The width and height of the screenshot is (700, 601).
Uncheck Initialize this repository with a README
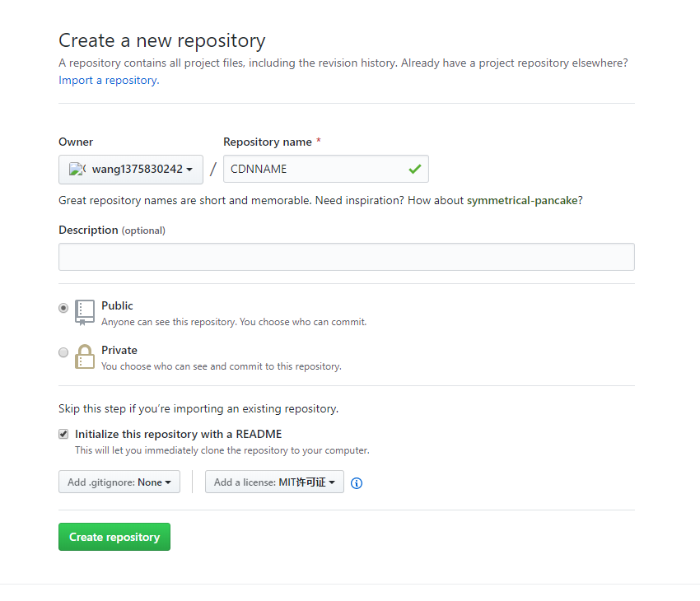(63, 434)
